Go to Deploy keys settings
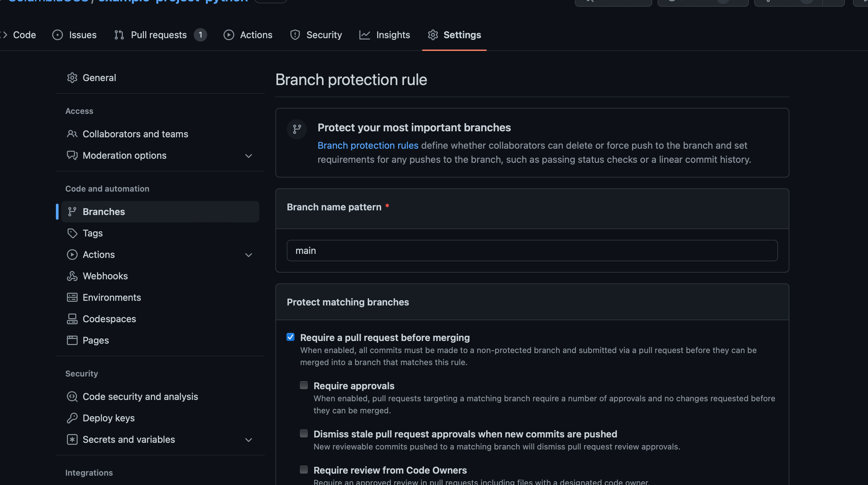 (x=160, y=418)
